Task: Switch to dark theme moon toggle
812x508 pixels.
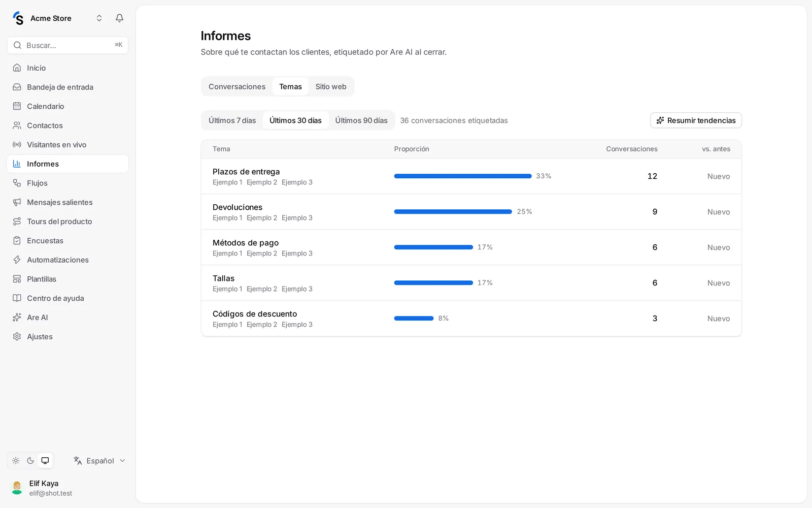Action: pos(30,461)
